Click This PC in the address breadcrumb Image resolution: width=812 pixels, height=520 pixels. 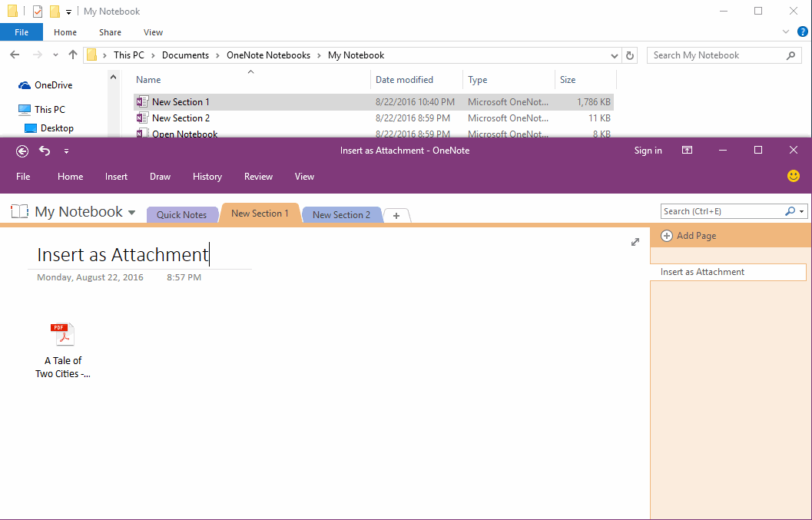tap(129, 55)
